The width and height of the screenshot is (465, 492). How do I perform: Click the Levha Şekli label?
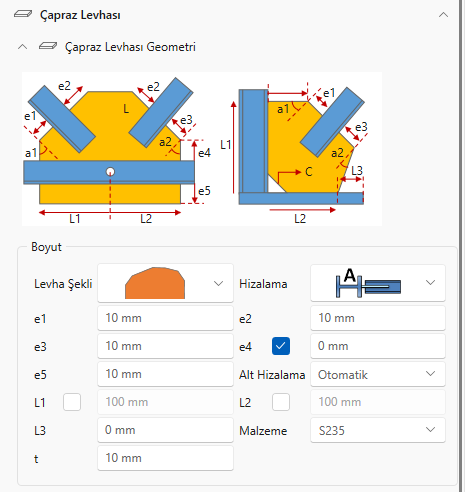pyautogui.click(x=63, y=284)
